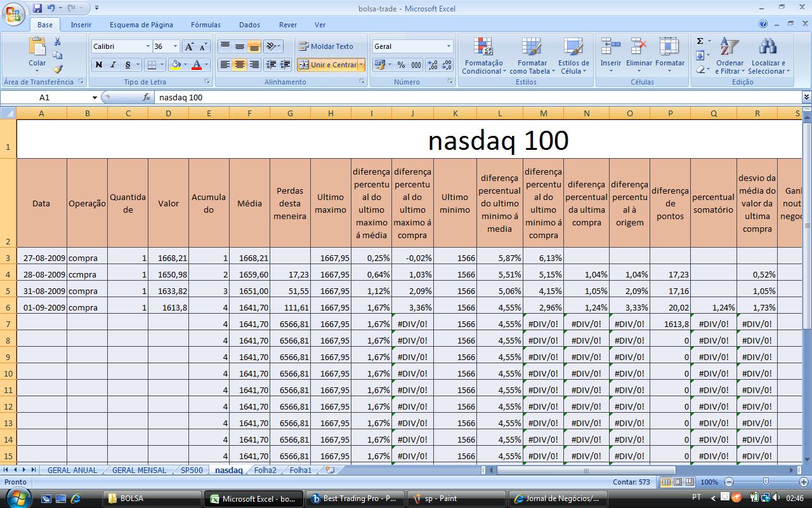Apply borders using the borders icon

click(x=152, y=65)
